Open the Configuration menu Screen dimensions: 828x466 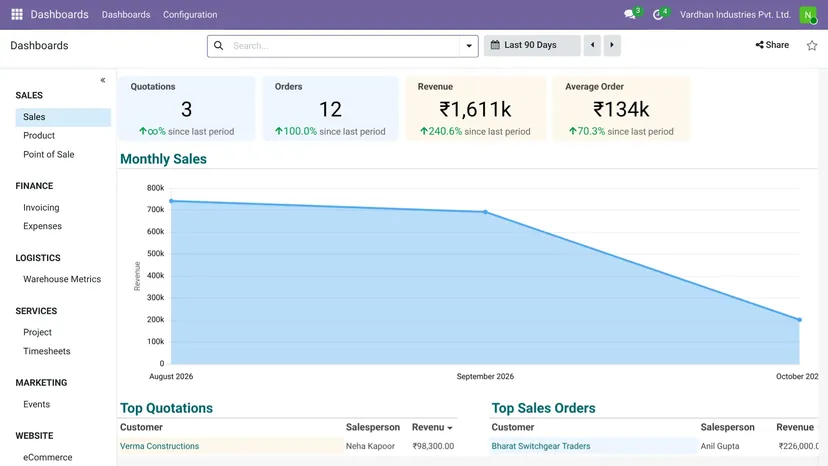pos(190,15)
